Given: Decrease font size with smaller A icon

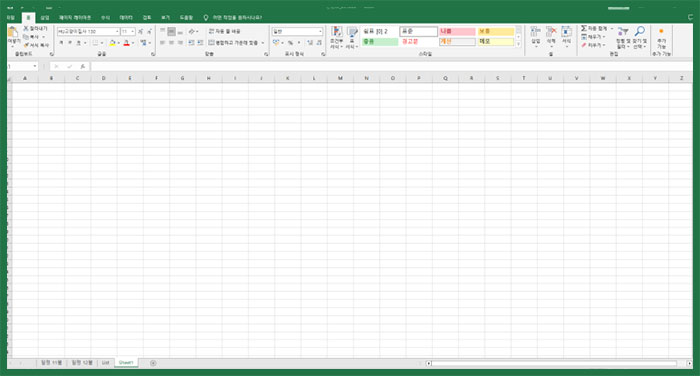Looking at the screenshot, I should coord(149,31).
